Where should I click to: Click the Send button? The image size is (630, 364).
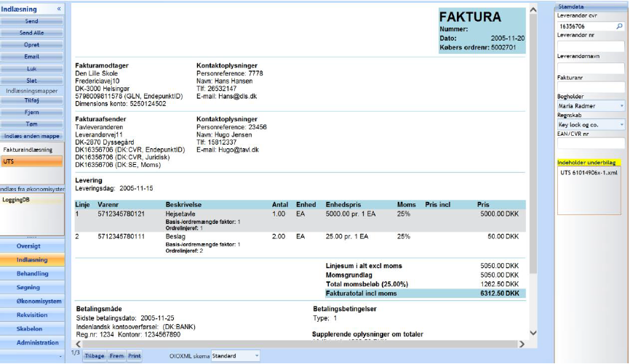pos(32,21)
